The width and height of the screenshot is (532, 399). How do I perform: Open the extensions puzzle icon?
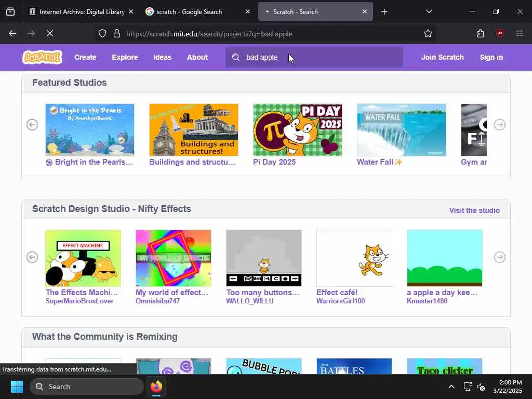point(480,33)
